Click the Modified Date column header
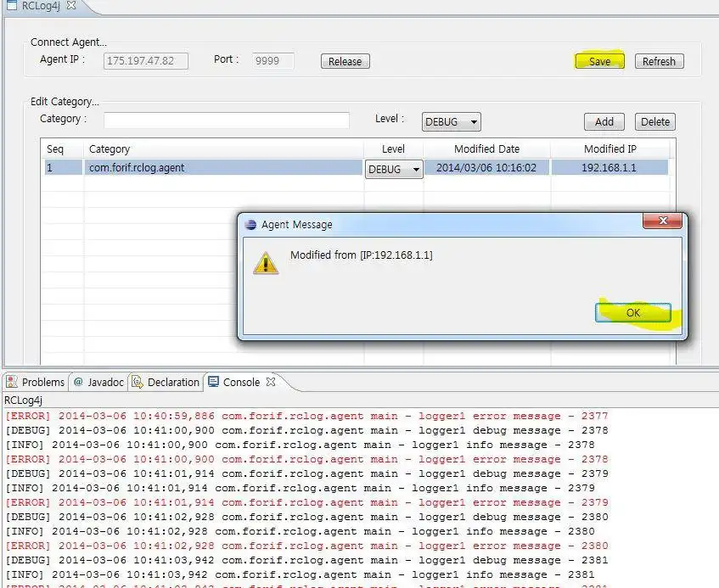This screenshot has height=588, width=719. point(486,149)
